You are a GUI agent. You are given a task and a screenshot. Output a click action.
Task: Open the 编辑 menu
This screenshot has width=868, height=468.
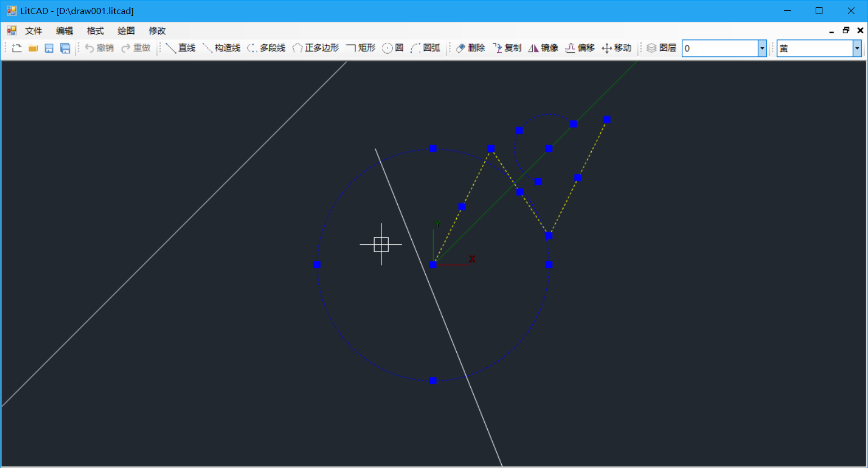coord(65,31)
